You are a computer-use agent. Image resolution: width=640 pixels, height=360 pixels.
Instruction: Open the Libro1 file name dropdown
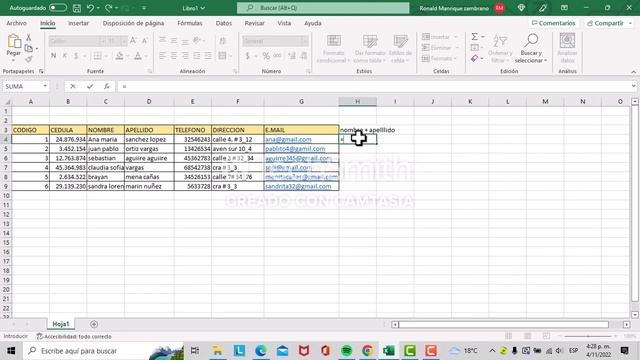(x=193, y=8)
